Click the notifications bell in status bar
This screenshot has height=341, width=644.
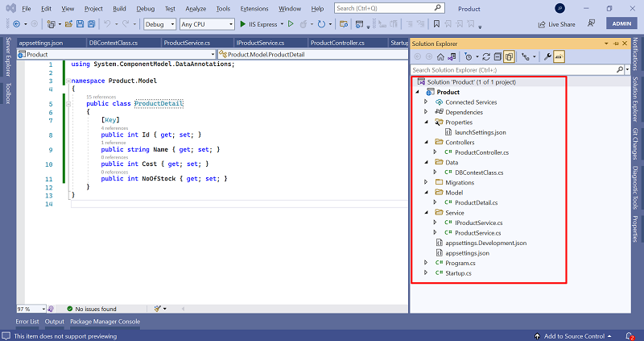[x=629, y=335]
